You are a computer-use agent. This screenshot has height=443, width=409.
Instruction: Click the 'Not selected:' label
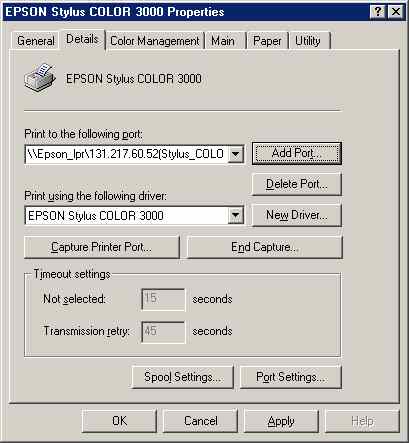click(x=74, y=299)
